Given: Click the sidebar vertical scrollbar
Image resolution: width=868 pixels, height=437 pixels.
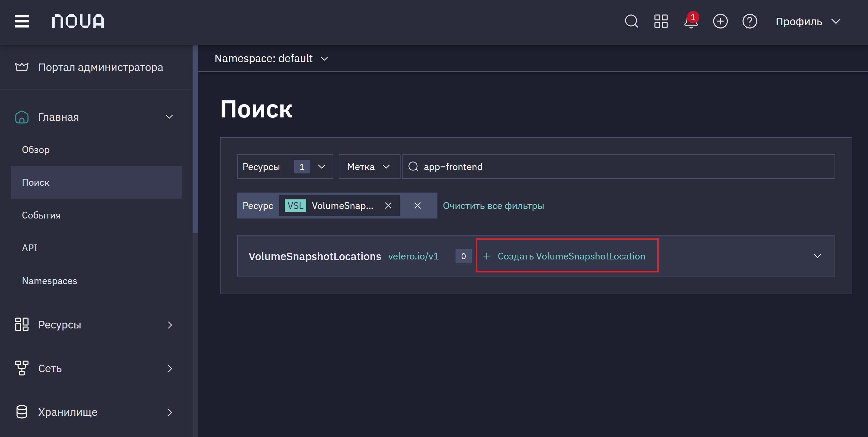Looking at the screenshot, I should [x=195, y=140].
